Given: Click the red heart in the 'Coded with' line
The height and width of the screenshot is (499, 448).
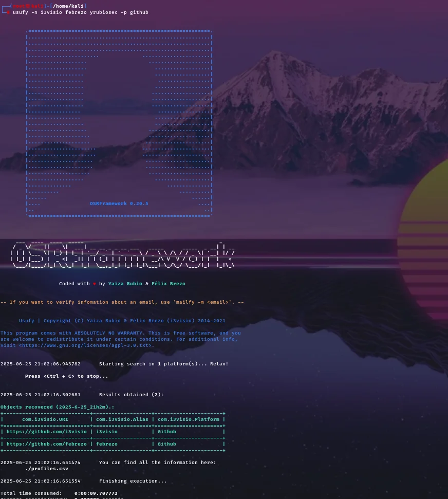Looking at the screenshot, I should pyautogui.click(x=94, y=284).
